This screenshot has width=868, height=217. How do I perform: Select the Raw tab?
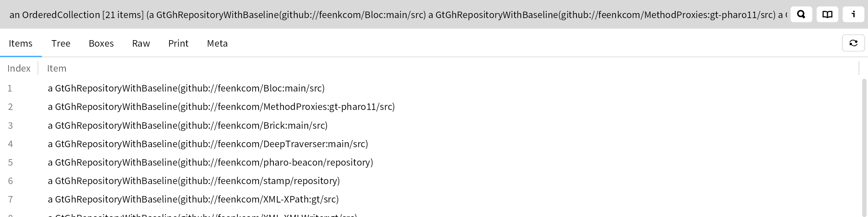click(141, 43)
